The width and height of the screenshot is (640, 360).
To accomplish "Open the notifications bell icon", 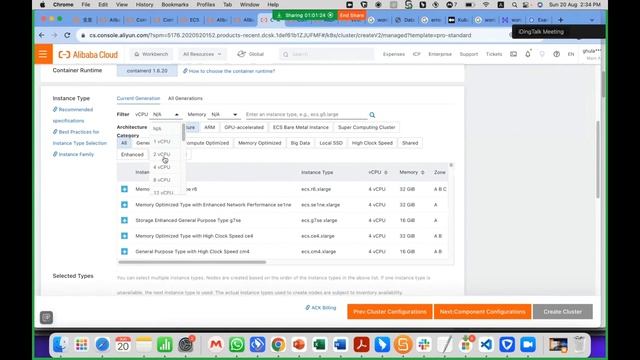I will (x=528, y=54).
